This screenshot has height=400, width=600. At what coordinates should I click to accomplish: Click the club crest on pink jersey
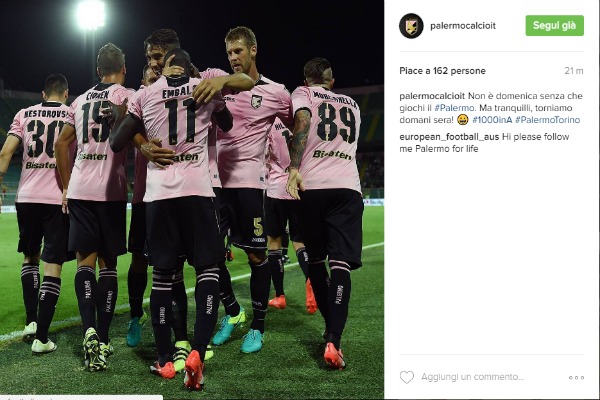pos(256,101)
